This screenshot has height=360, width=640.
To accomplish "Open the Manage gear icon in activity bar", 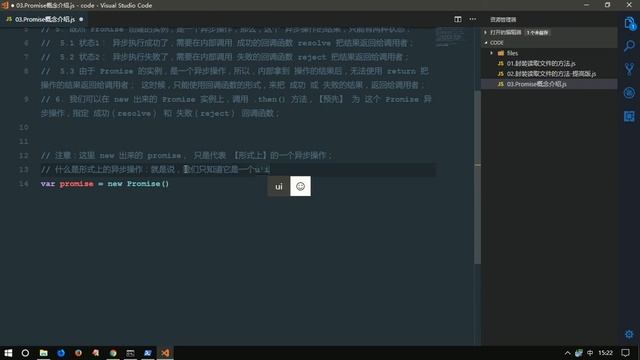I will tap(629, 334).
